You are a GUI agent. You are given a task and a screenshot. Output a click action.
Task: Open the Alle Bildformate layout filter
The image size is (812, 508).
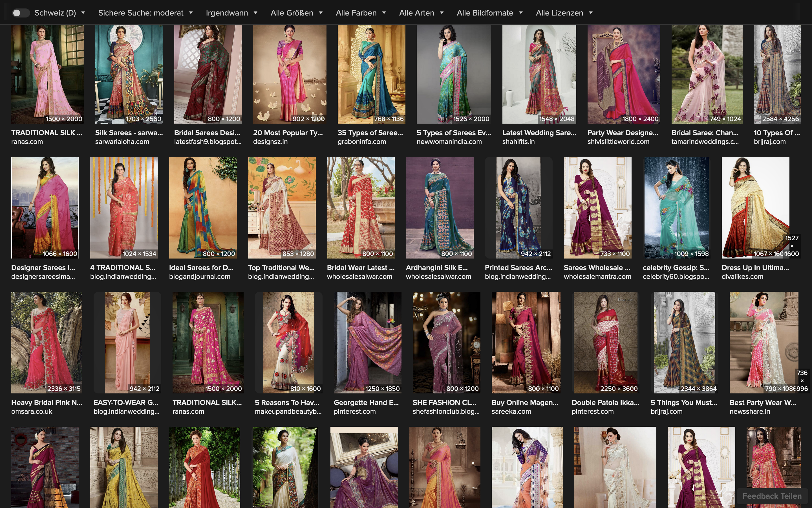click(489, 13)
